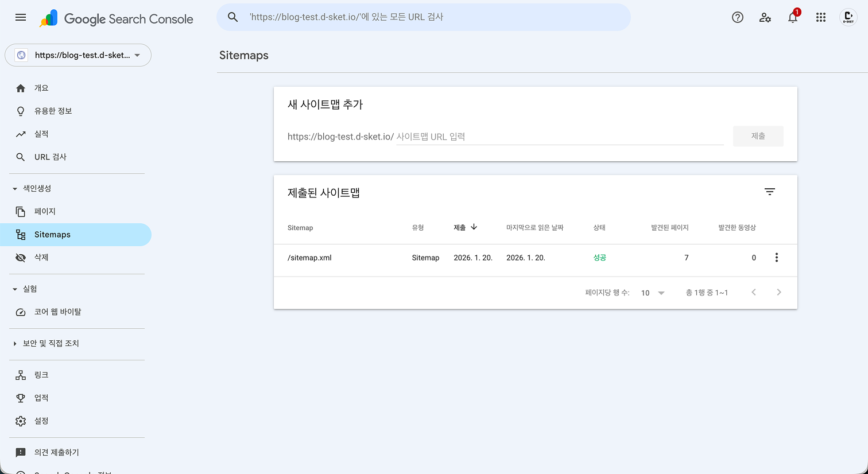The height and width of the screenshot is (474, 868).
Task: Click the user permissions management icon
Action: coord(765,18)
